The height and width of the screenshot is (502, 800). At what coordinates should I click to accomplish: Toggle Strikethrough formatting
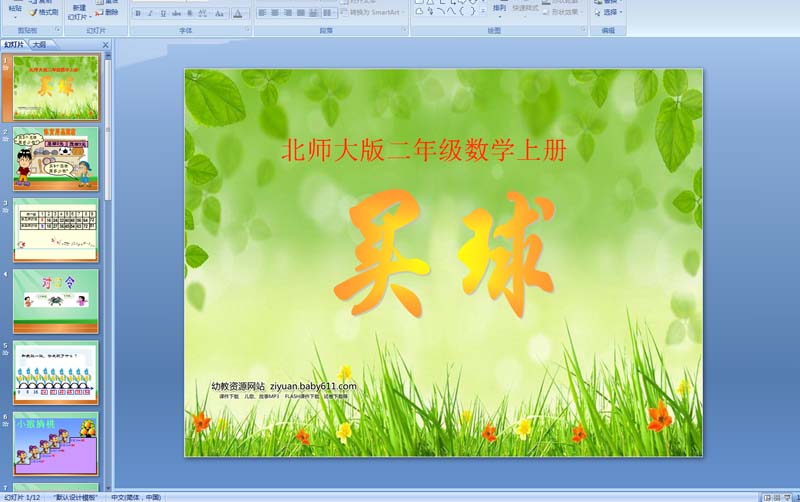click(x=177, y=13)
